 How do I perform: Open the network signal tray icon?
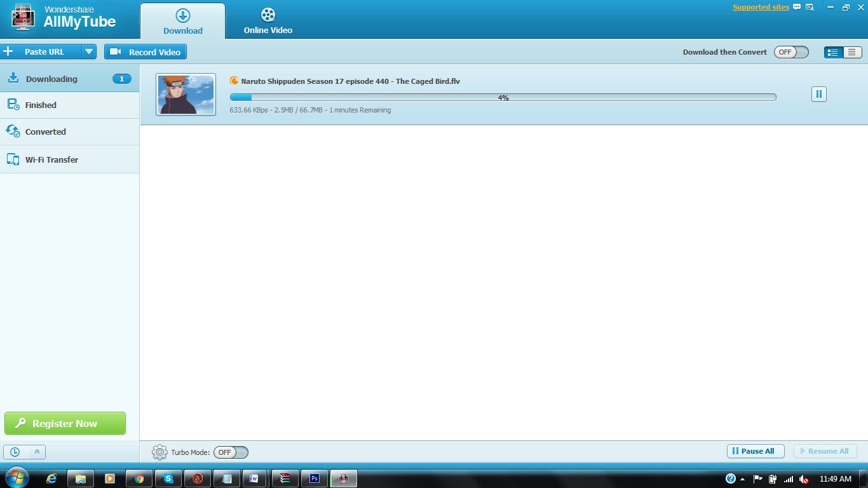[789, 479]
